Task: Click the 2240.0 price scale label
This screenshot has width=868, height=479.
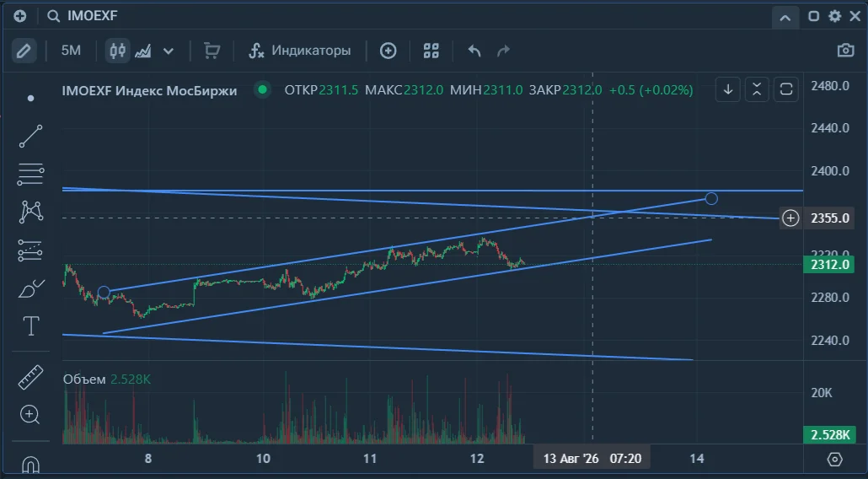Action: point(830,341)
